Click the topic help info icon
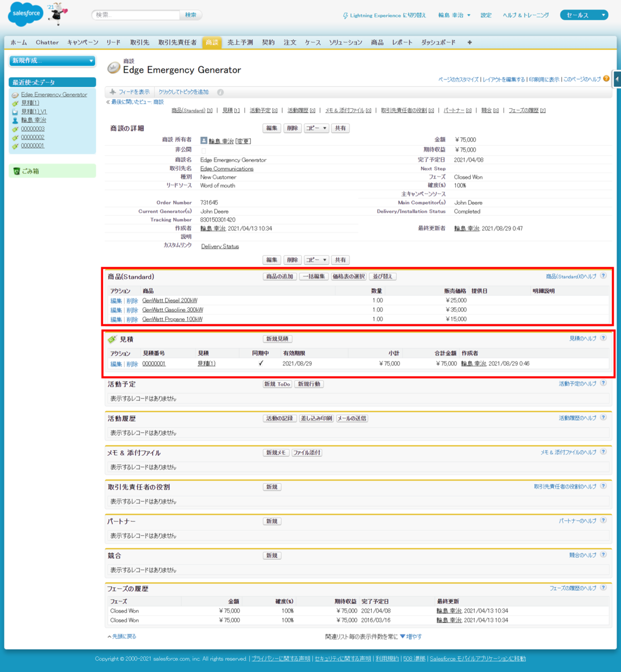Viewport: 621px width, 672px height. 220,92
